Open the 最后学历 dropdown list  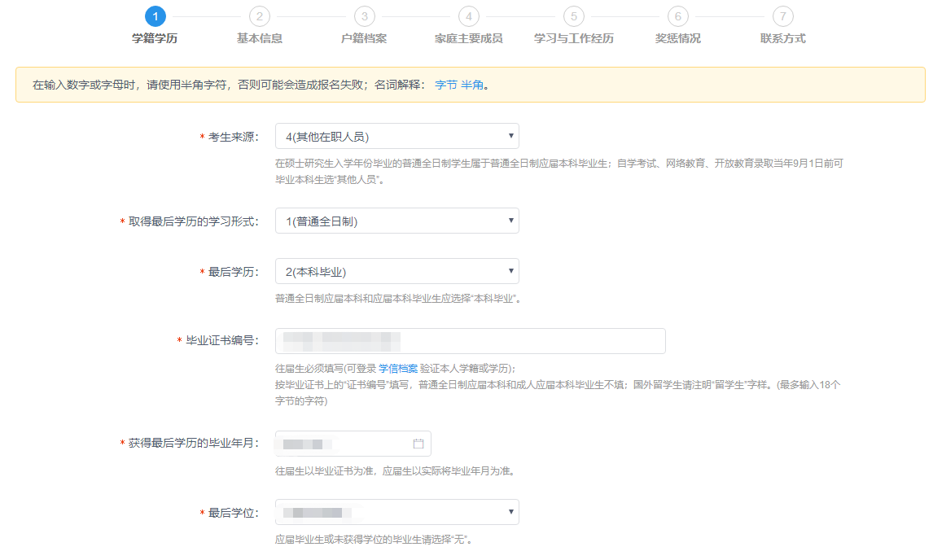pyautogui.click(x=396, y=270)
